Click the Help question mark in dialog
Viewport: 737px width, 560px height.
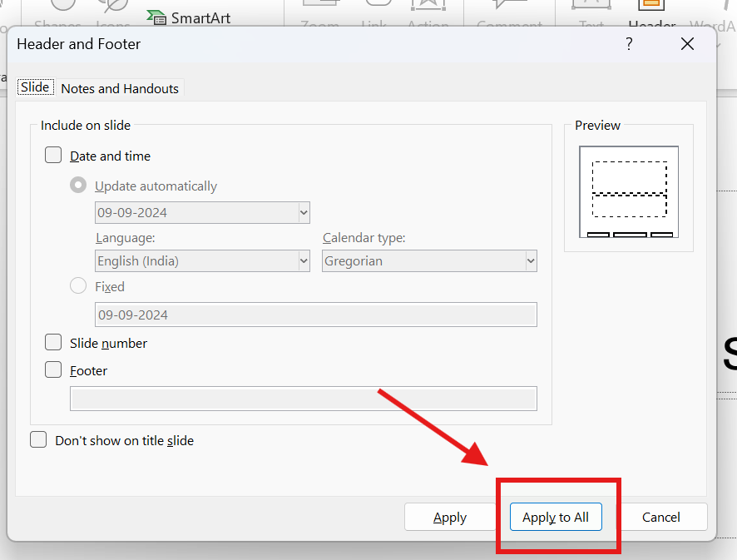pos(630,44)
